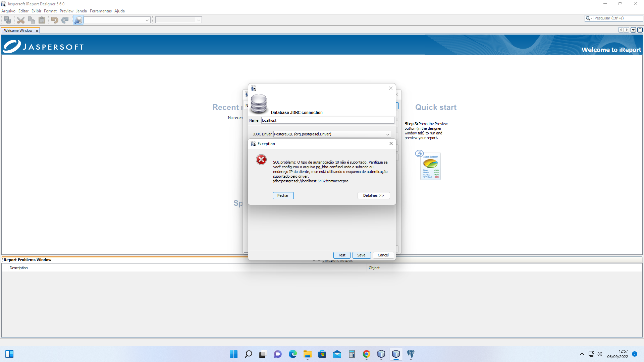Click the Copy toolbar icon

(x=32, y=20)
